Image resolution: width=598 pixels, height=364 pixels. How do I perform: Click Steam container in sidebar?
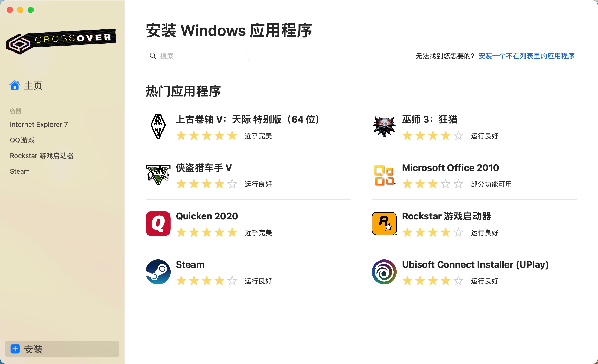point(20,171)
